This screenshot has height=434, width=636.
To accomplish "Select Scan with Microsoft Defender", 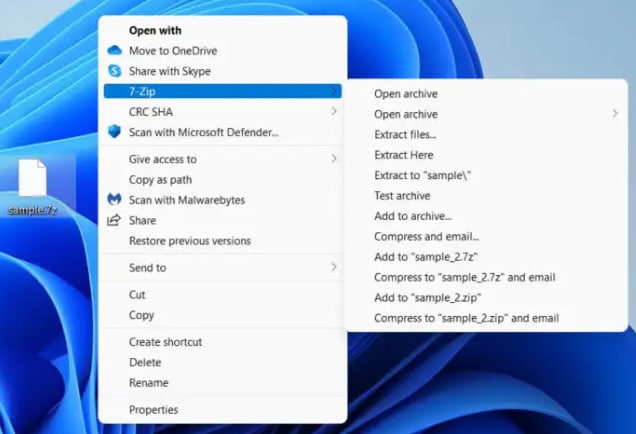I will click(223, 132).
